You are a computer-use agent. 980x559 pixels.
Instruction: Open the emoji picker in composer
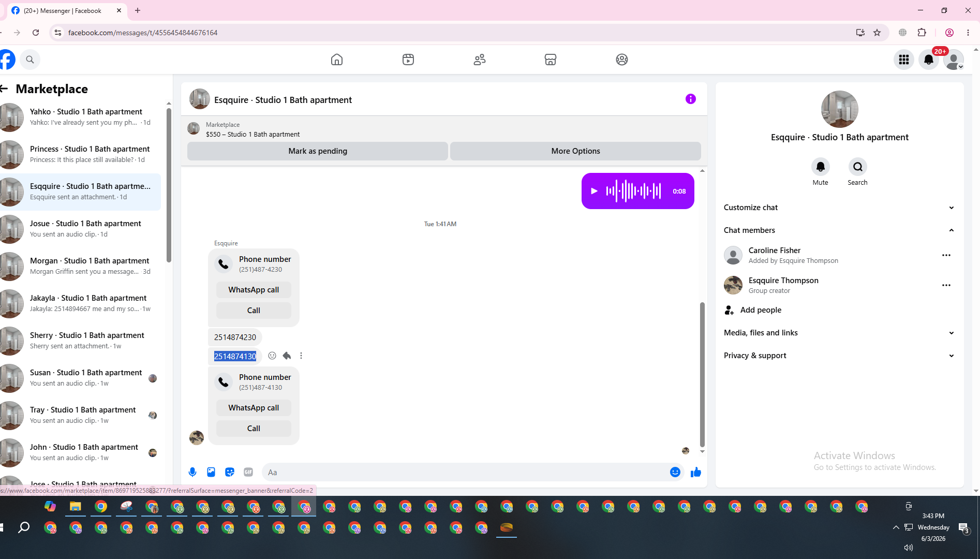(675, 472)
